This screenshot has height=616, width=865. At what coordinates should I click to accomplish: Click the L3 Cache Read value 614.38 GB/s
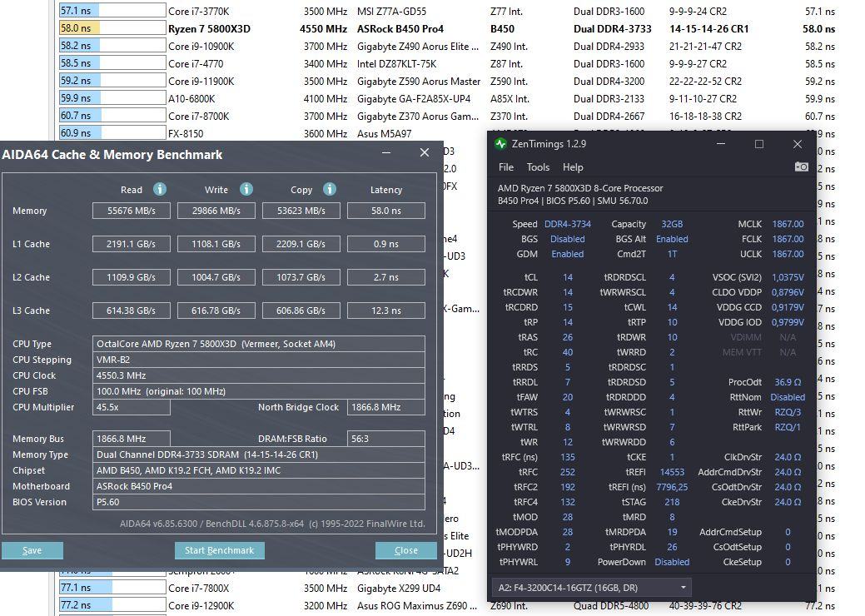point(132,310)
